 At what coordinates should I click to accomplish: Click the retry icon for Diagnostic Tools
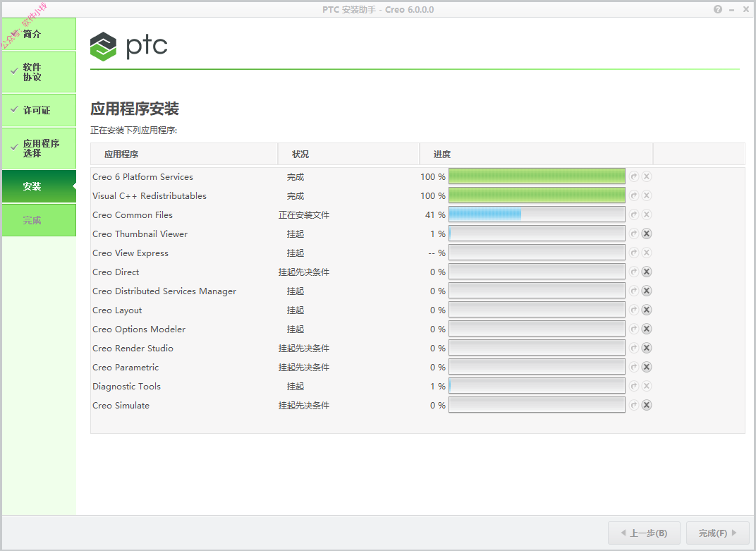pos(634,386)
